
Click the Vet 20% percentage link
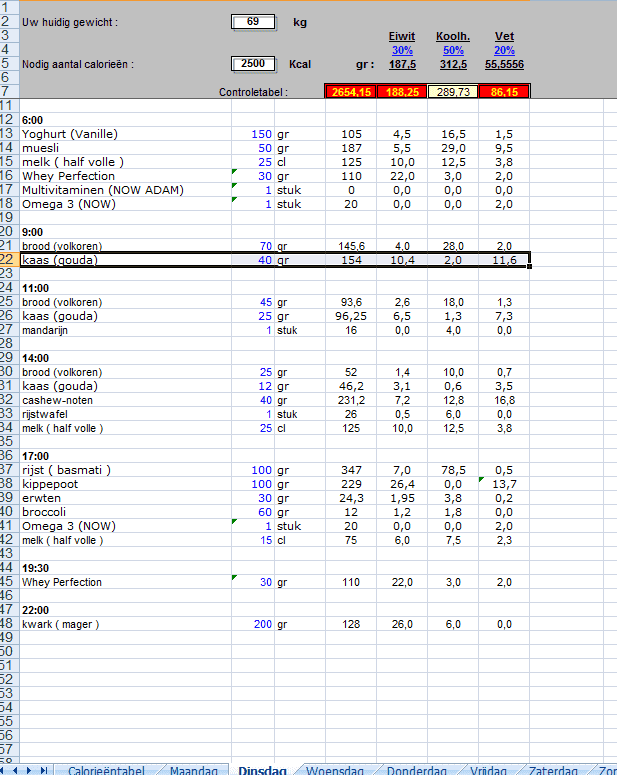(x=504, y=50)
